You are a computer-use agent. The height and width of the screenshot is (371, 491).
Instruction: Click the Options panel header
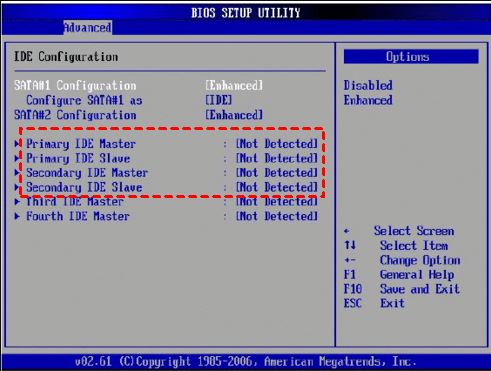pyautogui.click(x=411, y=56)
